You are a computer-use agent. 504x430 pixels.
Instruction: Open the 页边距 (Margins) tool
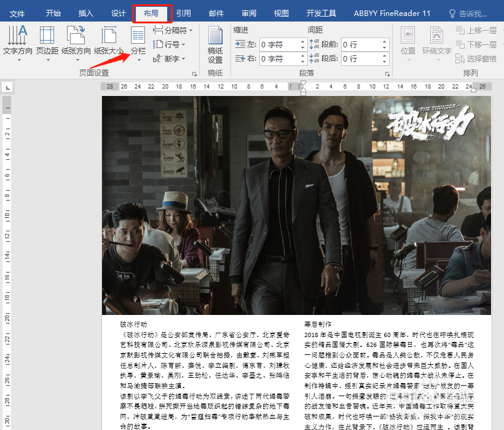click(47, 42)
